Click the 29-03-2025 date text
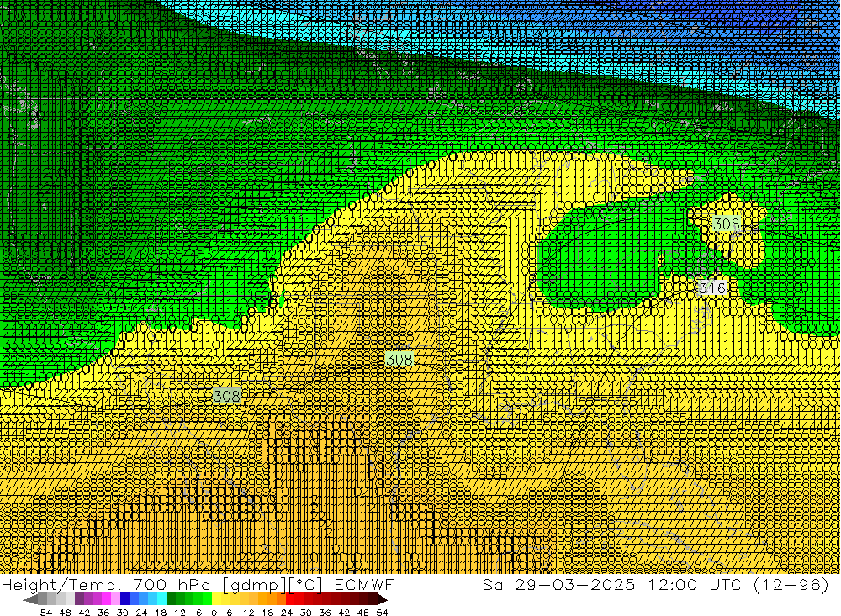Screen dimensions: 841x616 coord(575,585)
